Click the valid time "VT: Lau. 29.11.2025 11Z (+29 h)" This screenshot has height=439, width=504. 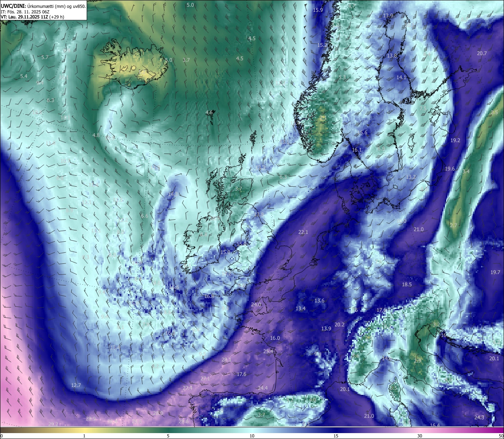coord(33,17)
